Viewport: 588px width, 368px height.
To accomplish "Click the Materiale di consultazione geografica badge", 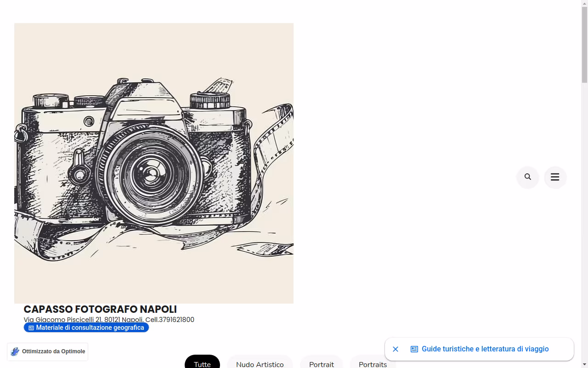I will (x=86, y=328).
